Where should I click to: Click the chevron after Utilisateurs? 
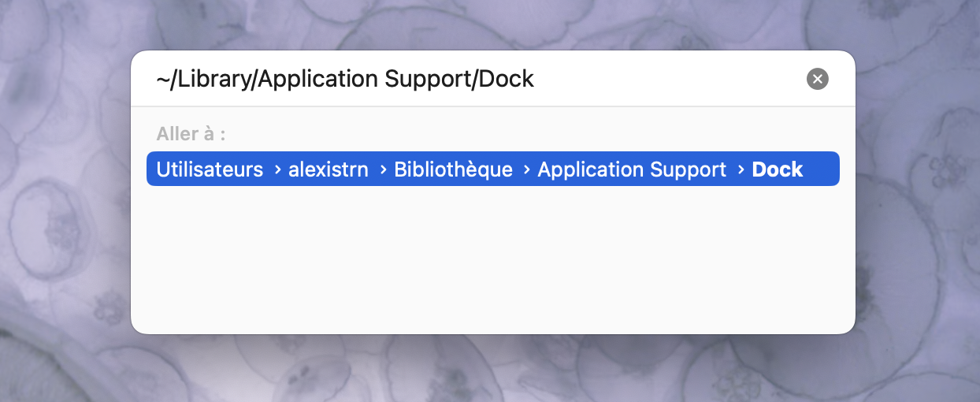pyautogui.click(x=277, y=169)
